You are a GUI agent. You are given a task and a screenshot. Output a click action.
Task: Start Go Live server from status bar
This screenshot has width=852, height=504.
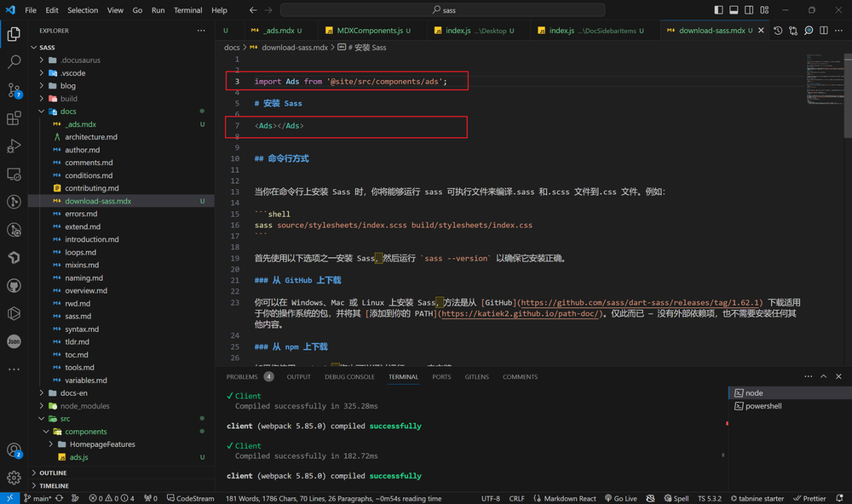(620, 498)
